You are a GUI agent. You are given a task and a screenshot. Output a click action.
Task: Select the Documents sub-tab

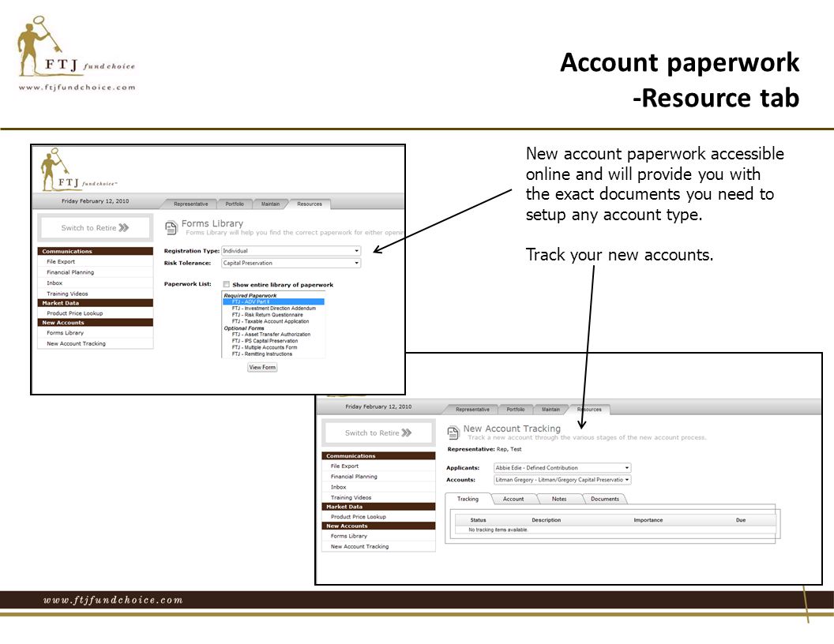(605, 499)
